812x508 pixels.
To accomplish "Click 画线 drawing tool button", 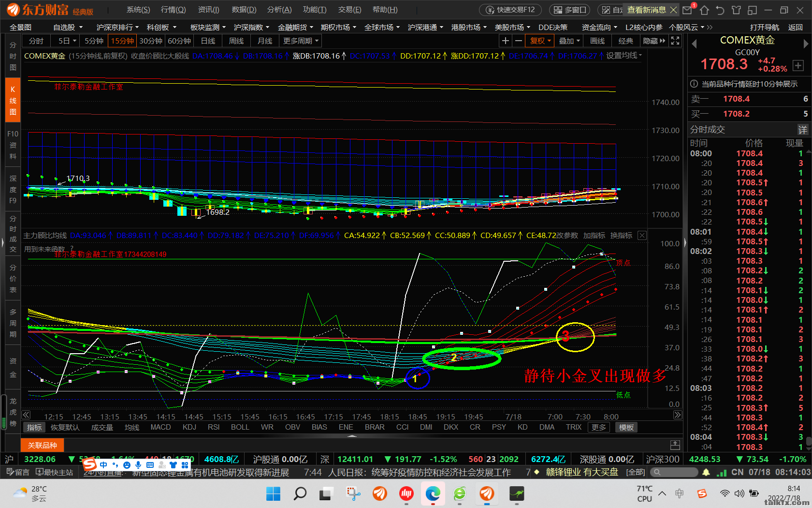I will pos(597,41).
